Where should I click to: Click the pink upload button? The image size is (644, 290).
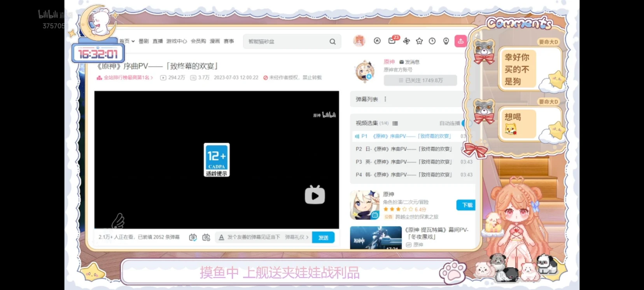(460, 41)
